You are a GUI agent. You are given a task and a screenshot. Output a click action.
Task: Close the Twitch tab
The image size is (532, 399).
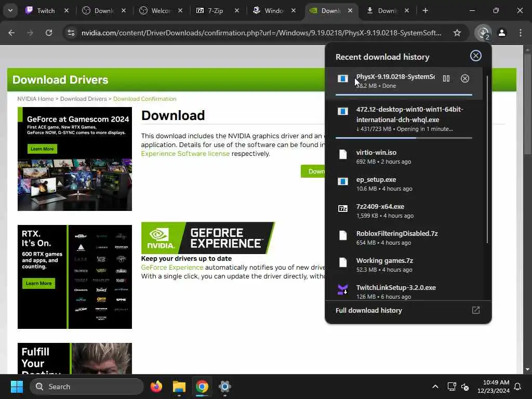(x=66, y=10)
